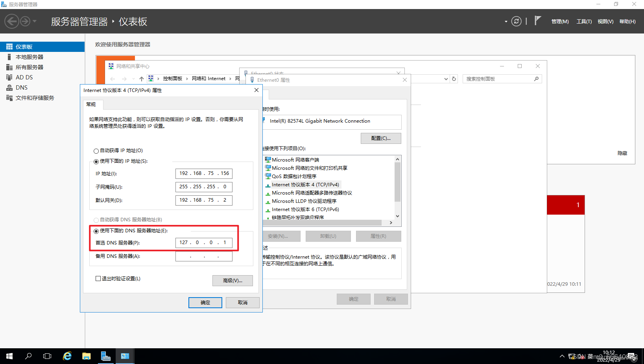Click the protocol list scroll down arrow

397,216
